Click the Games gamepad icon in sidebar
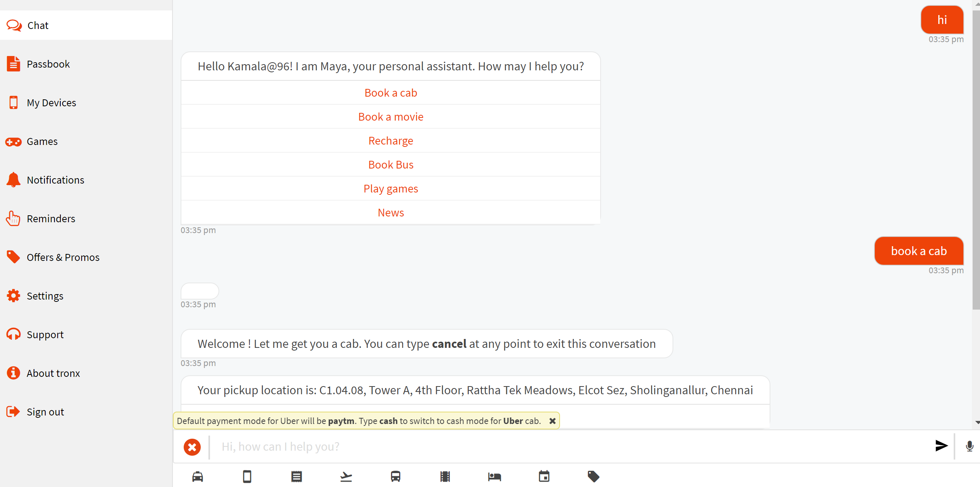 coord(13,141)
